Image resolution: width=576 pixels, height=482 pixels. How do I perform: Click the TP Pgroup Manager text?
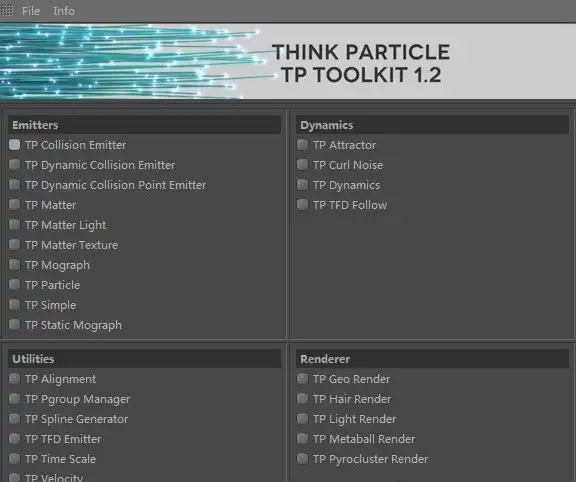[78, 399]
